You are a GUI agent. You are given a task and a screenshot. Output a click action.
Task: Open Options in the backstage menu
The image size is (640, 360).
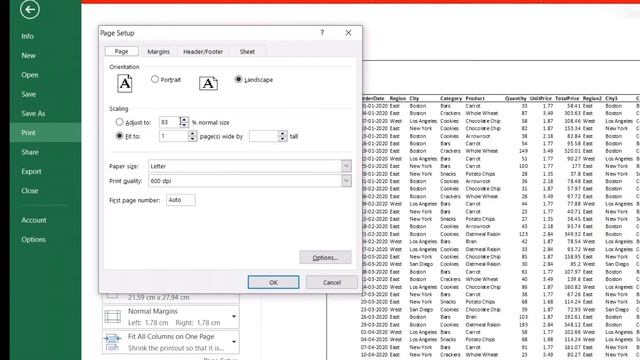[33, 240]
